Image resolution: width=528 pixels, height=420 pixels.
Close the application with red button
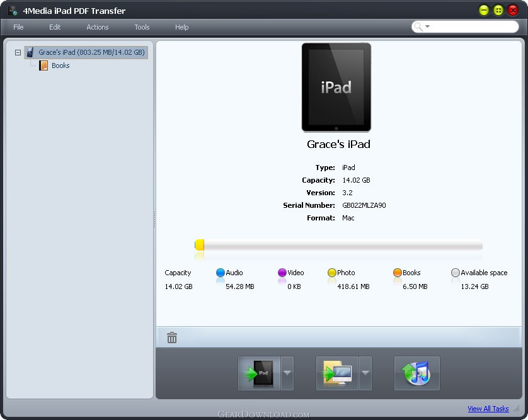coord(513,11)
